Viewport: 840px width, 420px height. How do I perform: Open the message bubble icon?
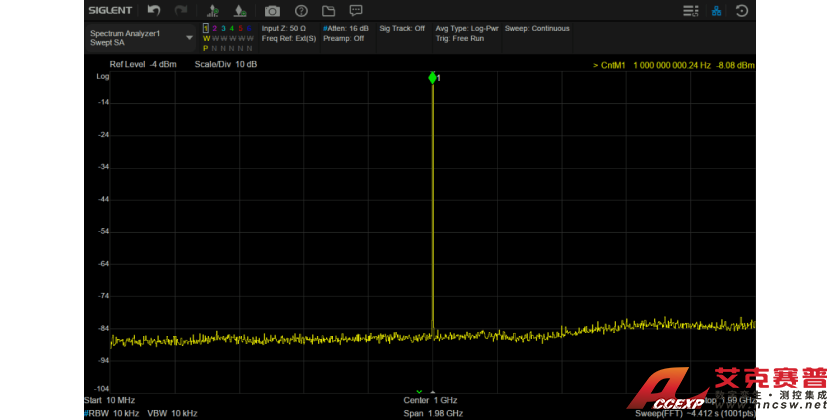pyautogui.click(x=355, y=11)
